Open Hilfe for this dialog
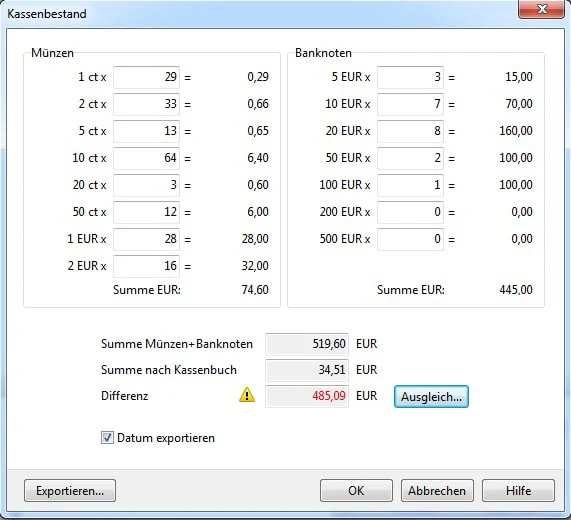571x520 pixels. tap(518, 491)
